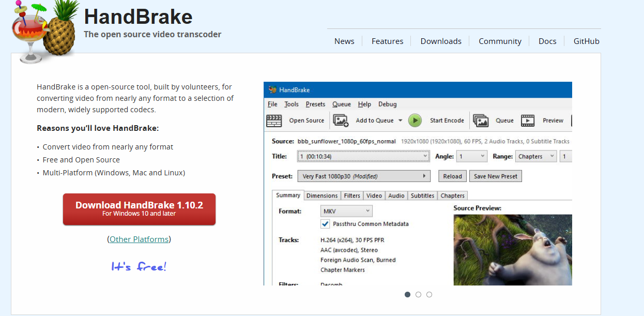Open the Other Platforms link
644x316 pixels.
click(139, 239)
